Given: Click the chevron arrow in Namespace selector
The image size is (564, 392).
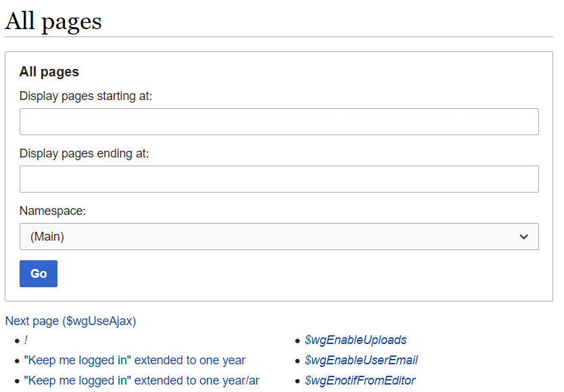Looking at the screenshot, I should coord(523,237).
